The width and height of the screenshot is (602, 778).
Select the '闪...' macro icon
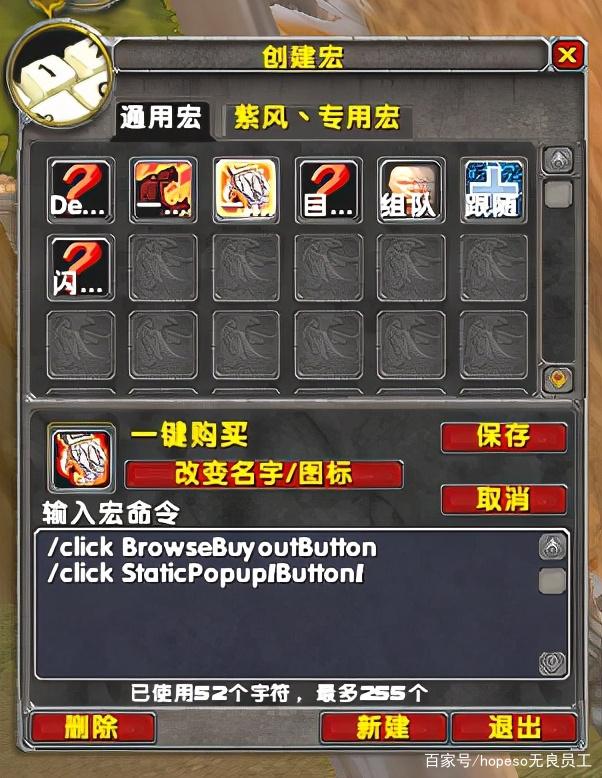coord(80,268)
